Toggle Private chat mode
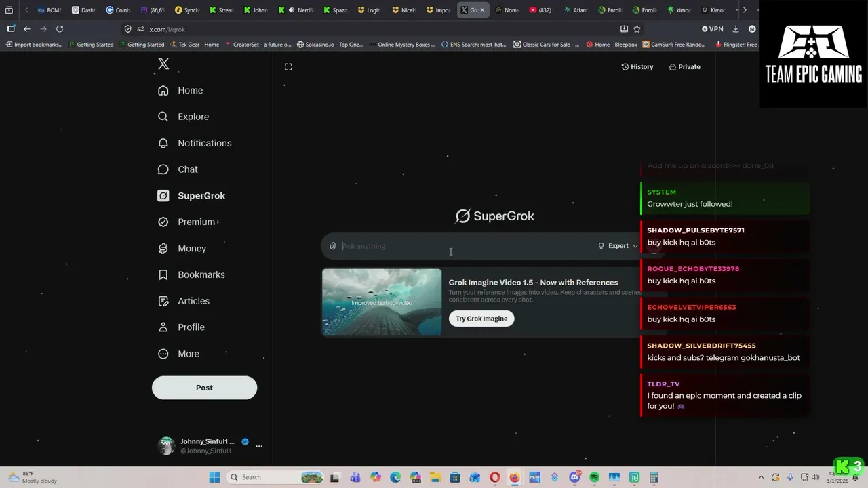The height and width of the screenshot is (488, 868). [684, 66]
